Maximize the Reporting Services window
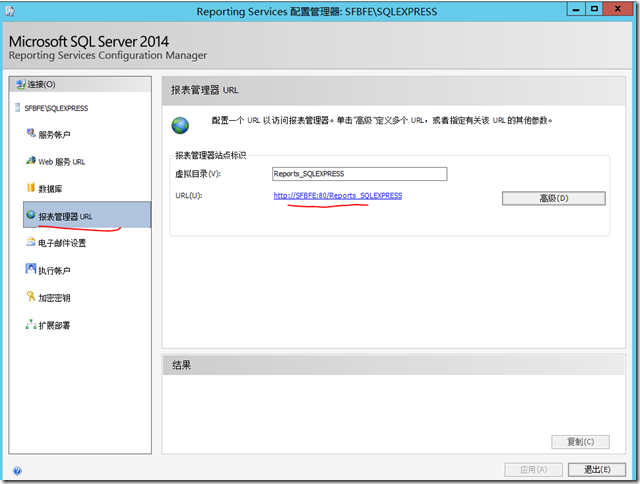 (594, 9)
